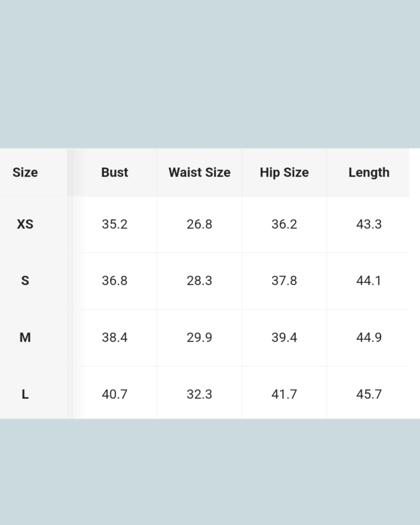The width and height of the screenshot is (420, 525).
Task: Click the S hip value 37.8
Action: tap(284, 281)
